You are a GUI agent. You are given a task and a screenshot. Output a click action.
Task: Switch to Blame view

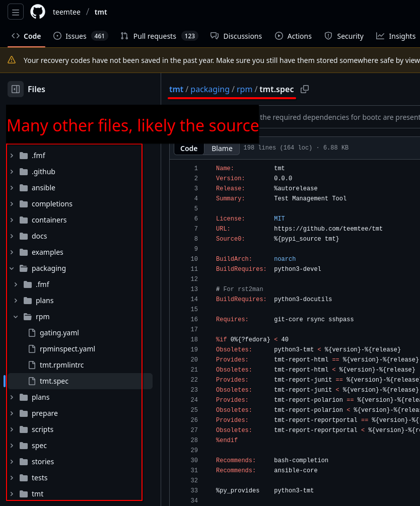click(222, 149)
